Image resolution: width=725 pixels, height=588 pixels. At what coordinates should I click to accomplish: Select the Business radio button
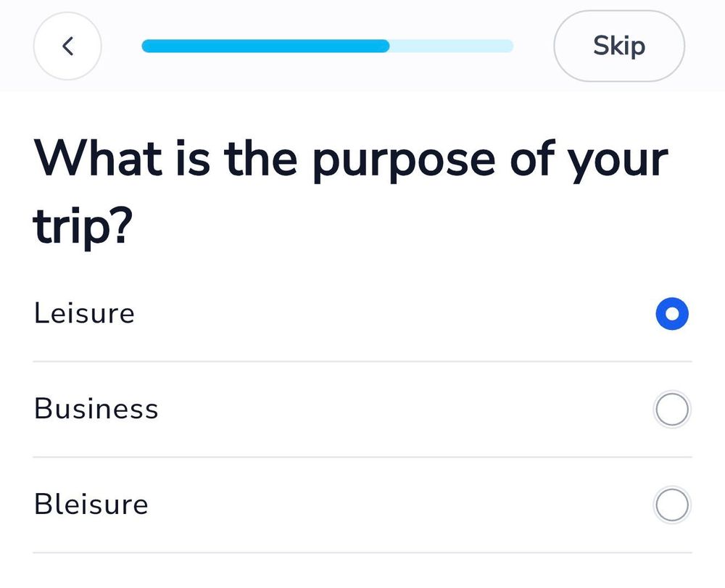coord(671,410)
